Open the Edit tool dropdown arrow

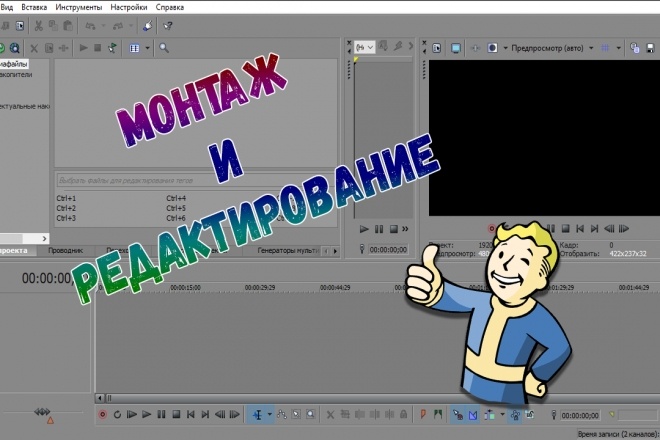(269, 415)
